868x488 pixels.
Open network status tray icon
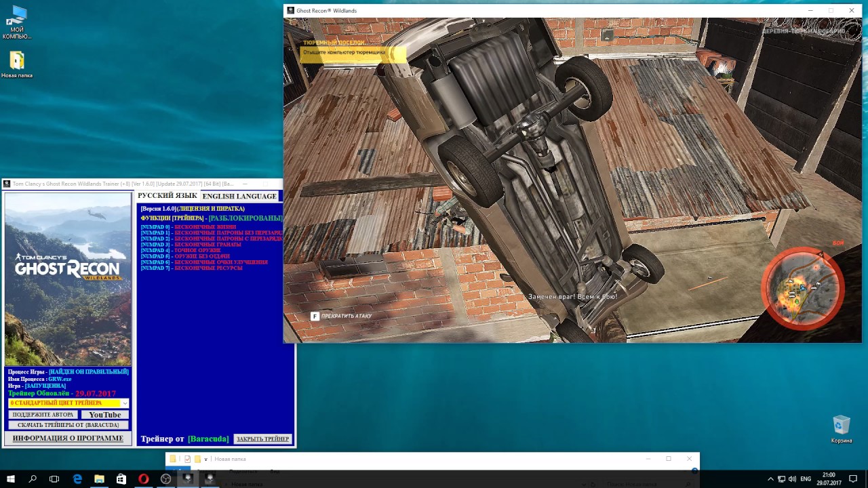[x=782, y=479]
